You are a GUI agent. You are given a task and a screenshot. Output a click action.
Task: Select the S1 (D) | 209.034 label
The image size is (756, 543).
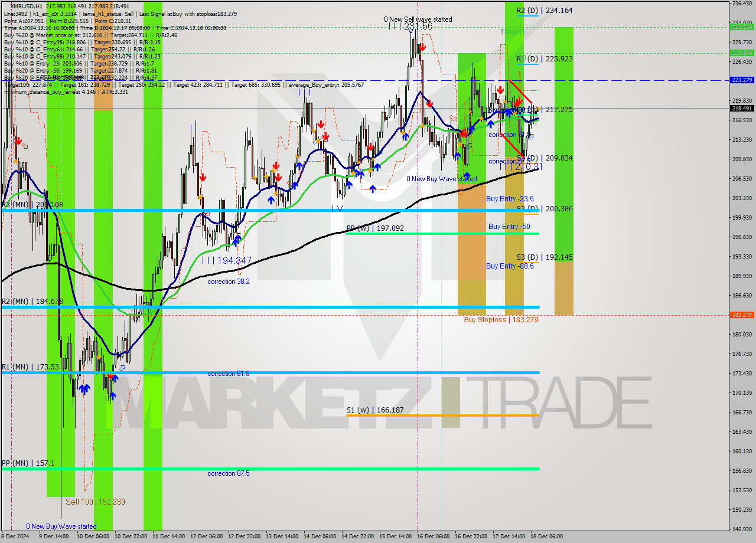545,158
